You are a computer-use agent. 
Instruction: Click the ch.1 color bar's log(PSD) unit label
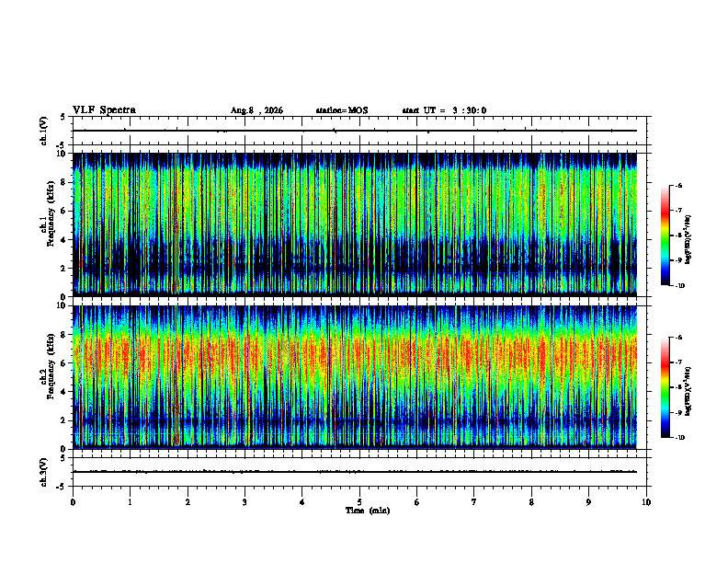[688, 240]
